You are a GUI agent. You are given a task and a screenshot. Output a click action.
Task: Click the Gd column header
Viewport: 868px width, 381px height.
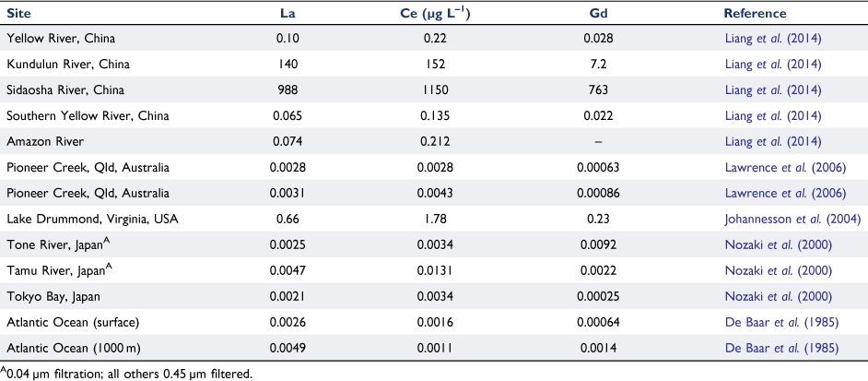(x=597, y=13)
